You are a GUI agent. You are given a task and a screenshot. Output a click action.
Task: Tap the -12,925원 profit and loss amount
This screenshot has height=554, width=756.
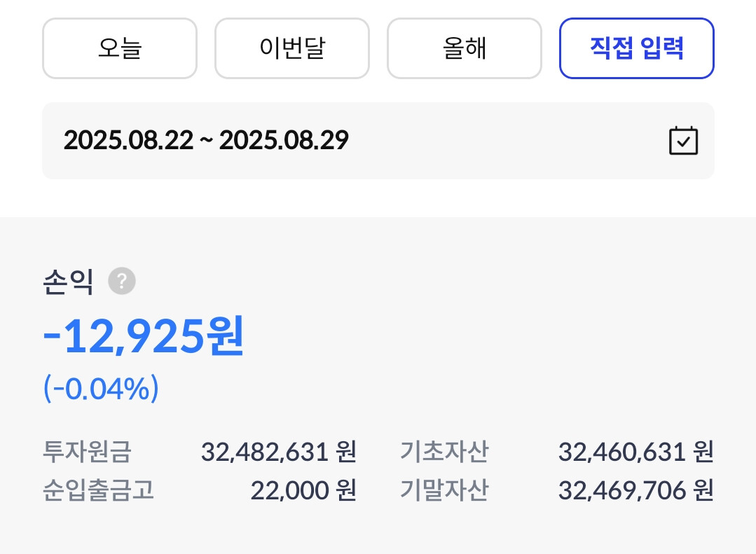pyautogui.click(x=144, y=337)
